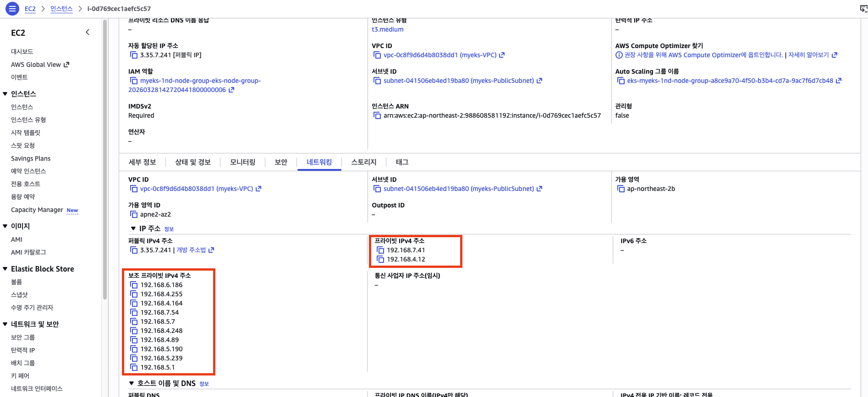Copy secondary IP 192.168.5.1
The width and height of the screenshot is (868, 397).
(x=134, y=367)
